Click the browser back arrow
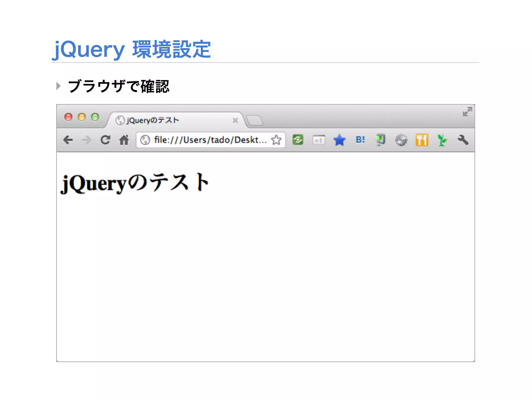 point(68,140)
